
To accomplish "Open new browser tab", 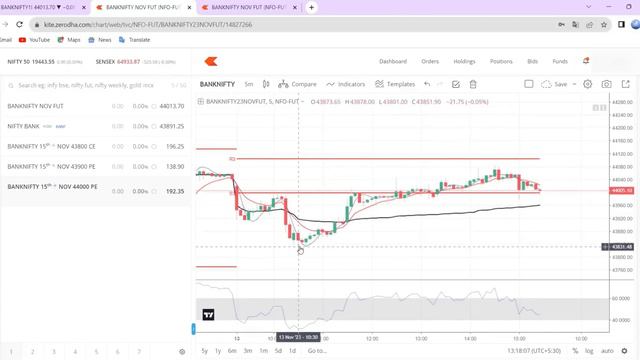I will (x=311, y=7).
